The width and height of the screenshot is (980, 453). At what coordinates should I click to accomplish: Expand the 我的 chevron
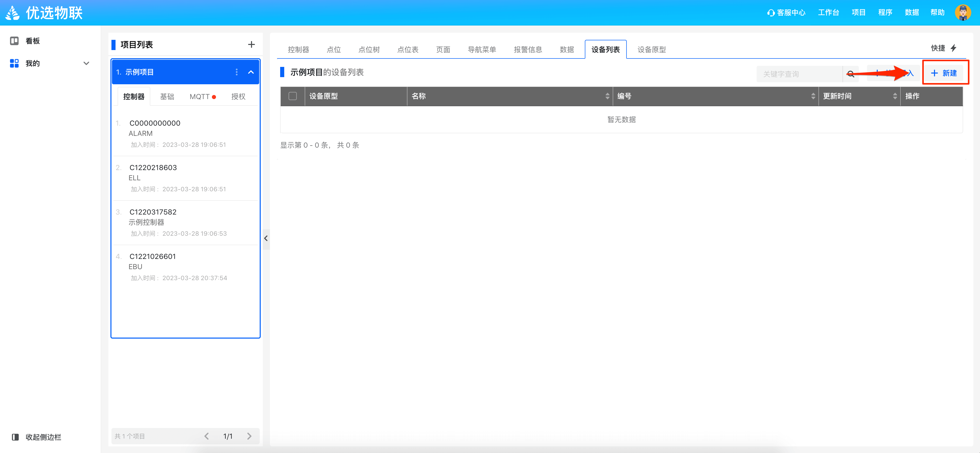coord(86,64)
